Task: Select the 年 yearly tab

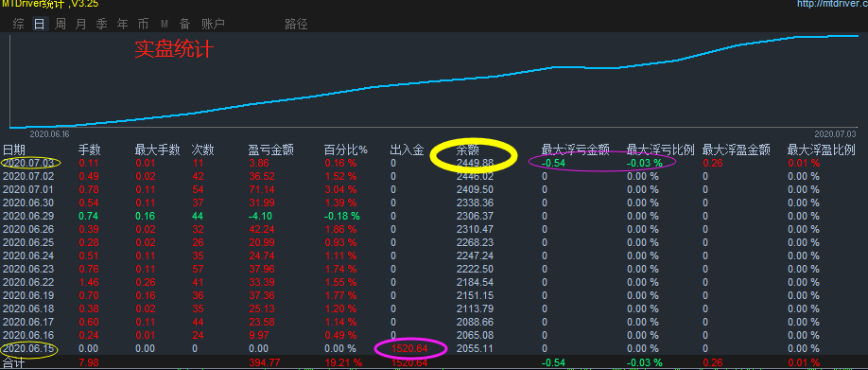Action: coord(122,25)
